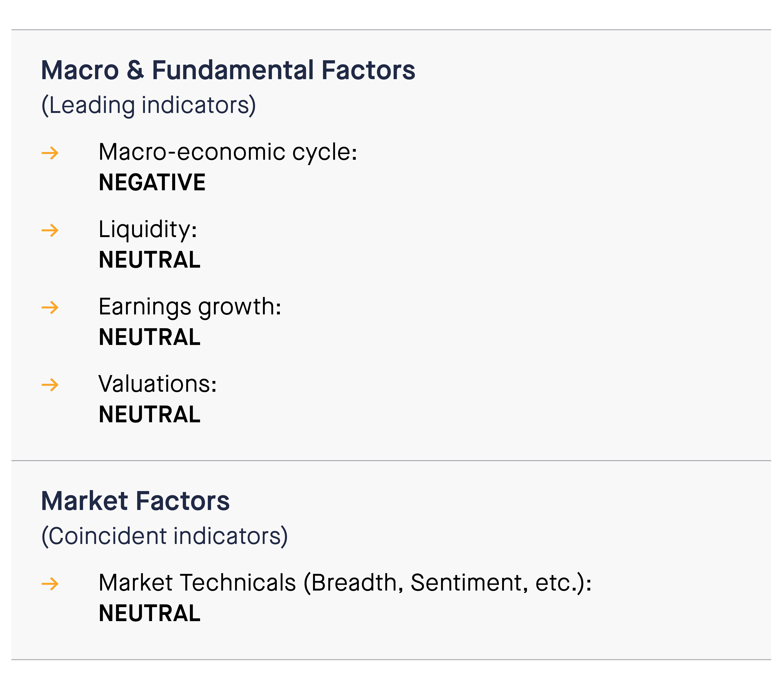
Task: Click the NEUTRAL rating under Valuations
Action: point(150,415)
